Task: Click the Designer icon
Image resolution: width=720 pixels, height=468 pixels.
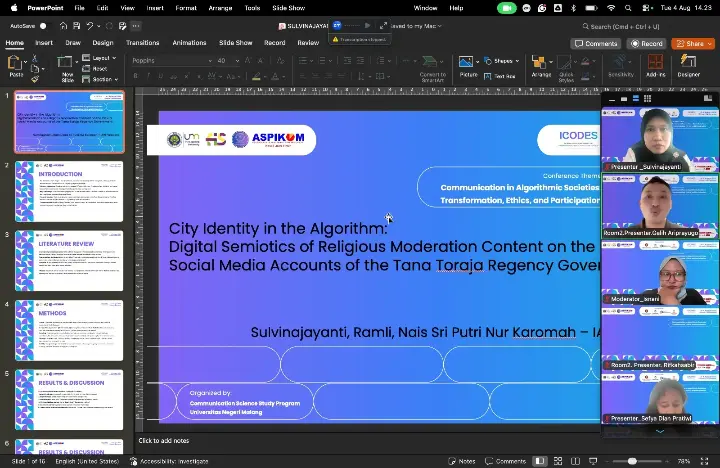Action: pos(688,62)
